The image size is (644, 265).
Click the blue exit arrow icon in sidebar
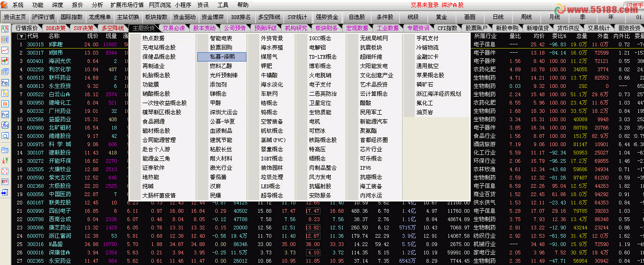click(x=5, y=192)
